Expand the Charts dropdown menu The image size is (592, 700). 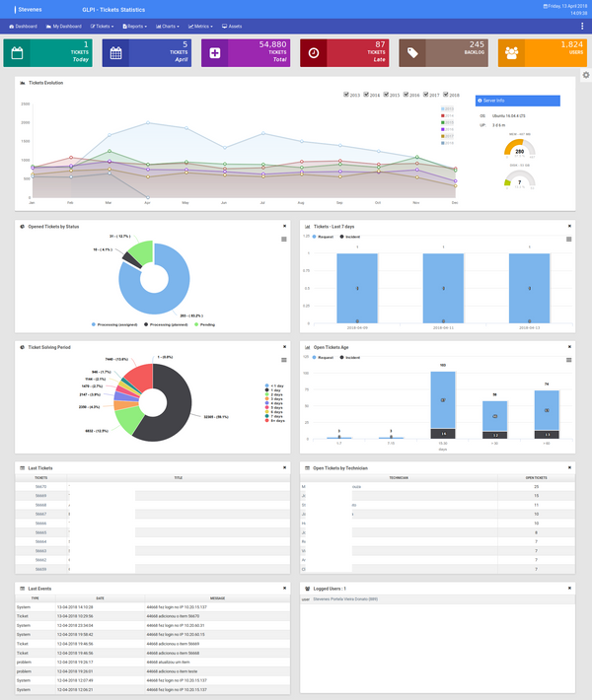pyautogui.click(x=168, y=27)
